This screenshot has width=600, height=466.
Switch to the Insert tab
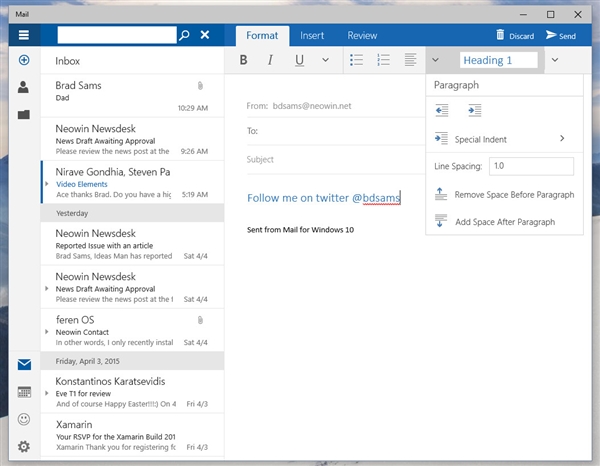(312, 35)
